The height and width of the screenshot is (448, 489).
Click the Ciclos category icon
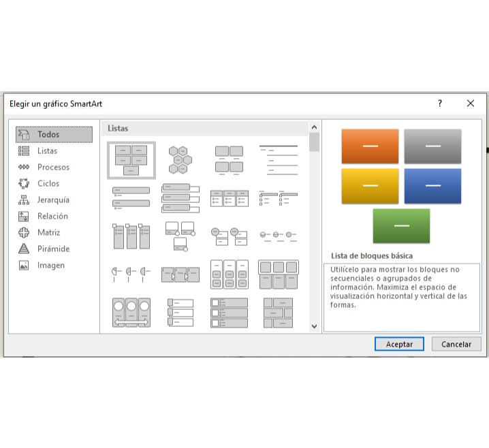tap(24, 184)
